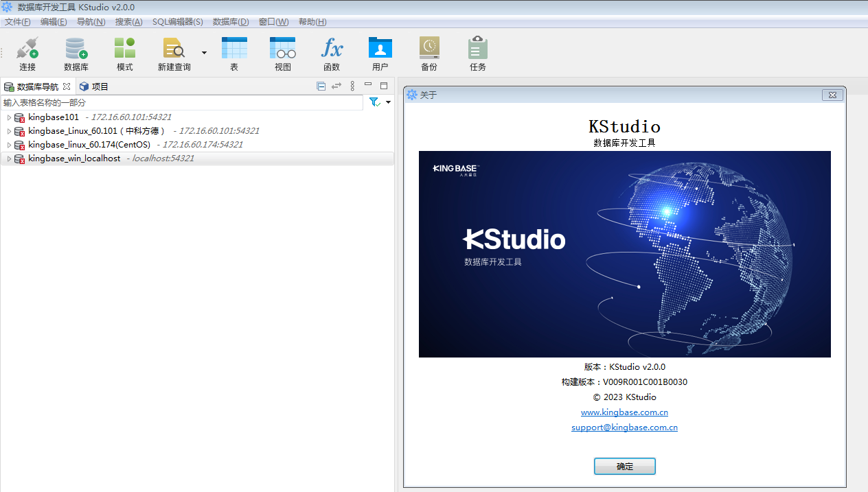Viewport: 868px width, 492px height.
Task: Open the 备份 (Backup) toolbar icon
Action: tap(429, 49)
